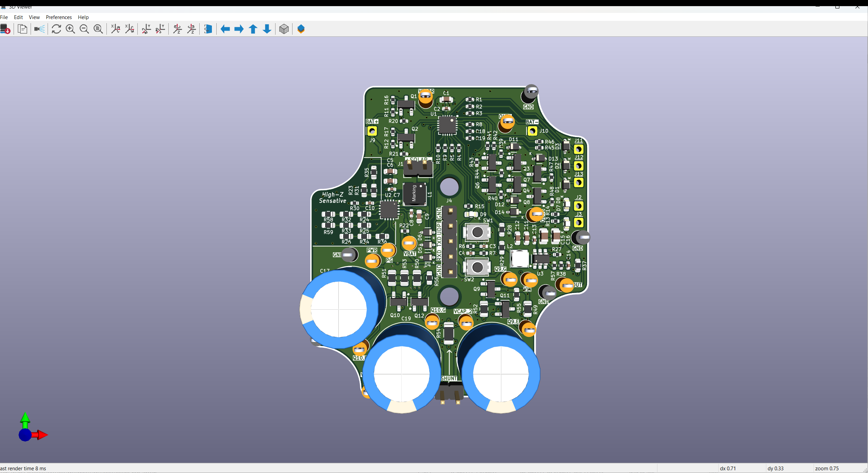Copy 3D image to clipboard icon
The image size is (868, 473).
22,29
